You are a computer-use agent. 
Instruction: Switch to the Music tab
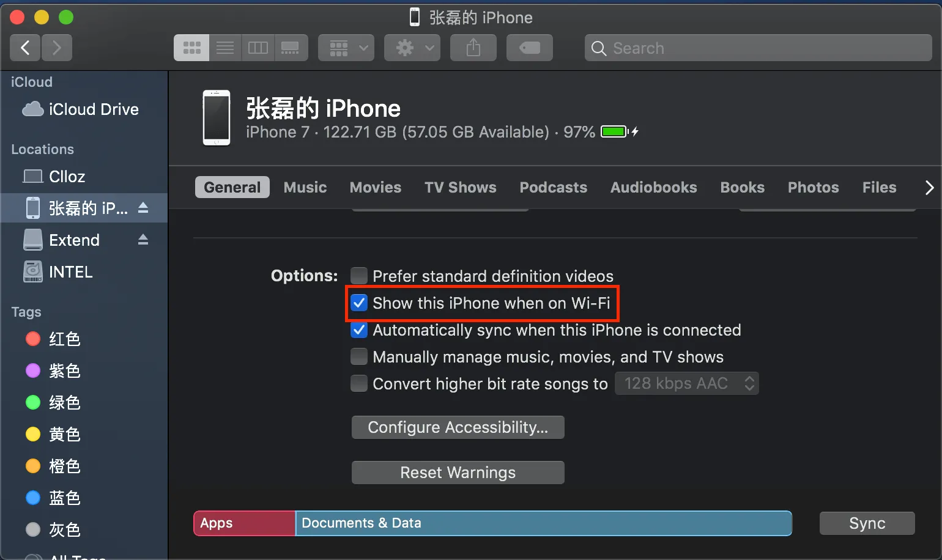[x=305, y=188]
